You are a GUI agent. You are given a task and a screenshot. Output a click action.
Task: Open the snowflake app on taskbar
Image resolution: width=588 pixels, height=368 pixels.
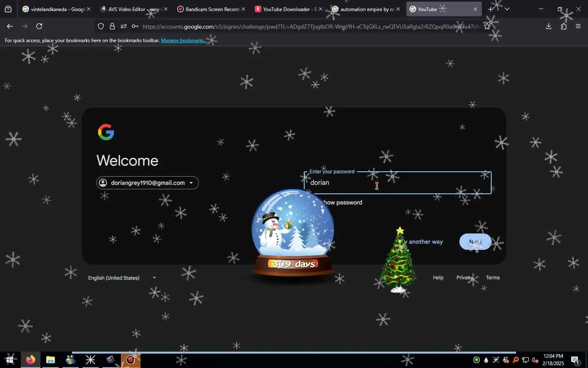90,360
